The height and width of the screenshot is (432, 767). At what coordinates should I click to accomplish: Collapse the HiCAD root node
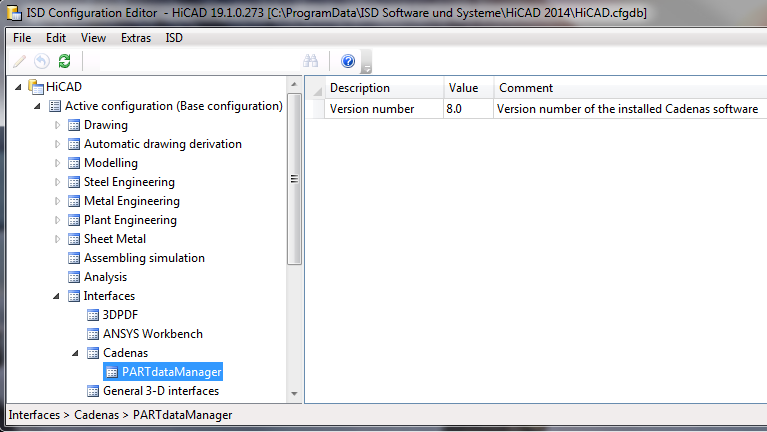[x=19, y=87]
